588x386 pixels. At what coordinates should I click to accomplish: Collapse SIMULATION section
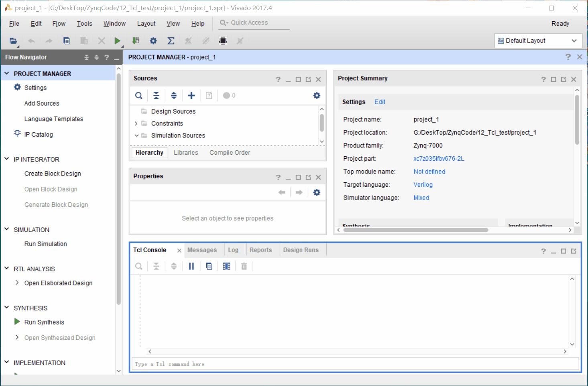pyautogui.click(x=7, y=229)
